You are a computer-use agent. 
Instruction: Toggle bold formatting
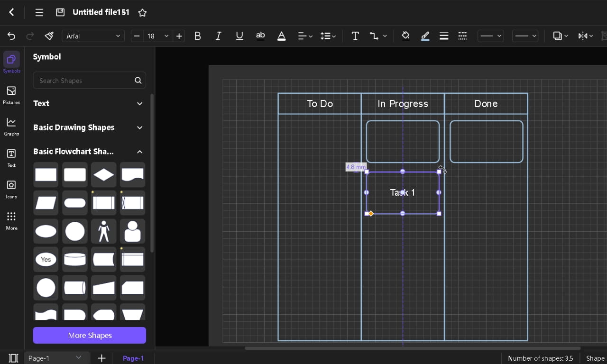[198, 36]
